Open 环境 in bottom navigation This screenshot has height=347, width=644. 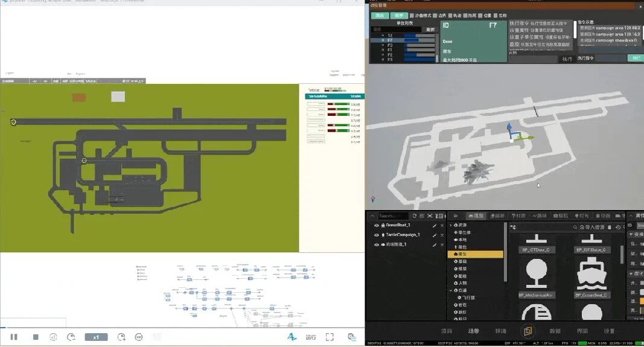[x=501, y=331]
